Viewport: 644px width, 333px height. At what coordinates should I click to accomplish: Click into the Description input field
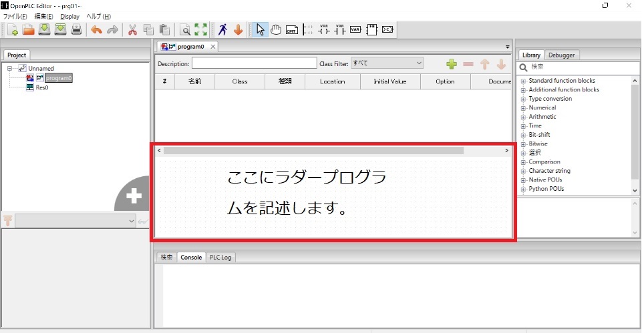coord(255,63)
